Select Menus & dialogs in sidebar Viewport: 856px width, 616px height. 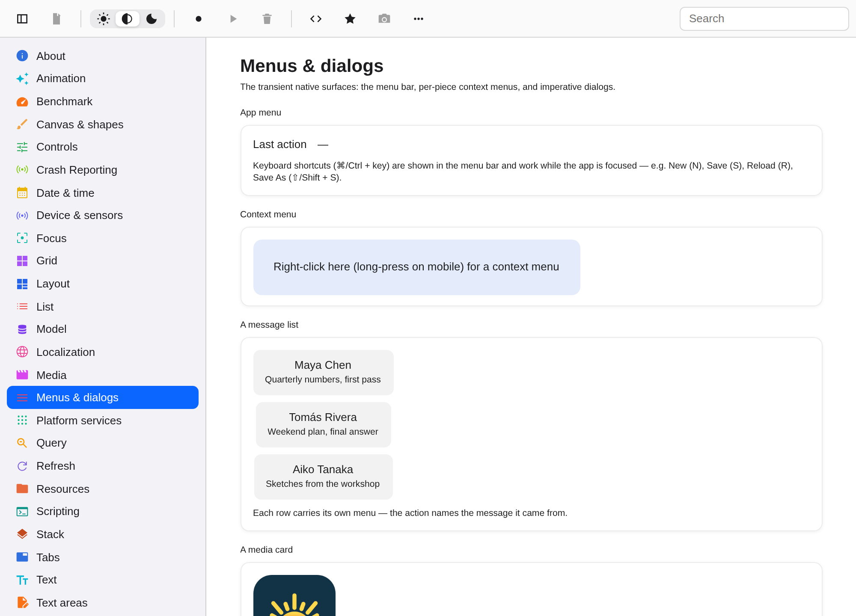[x=103, y=397]
